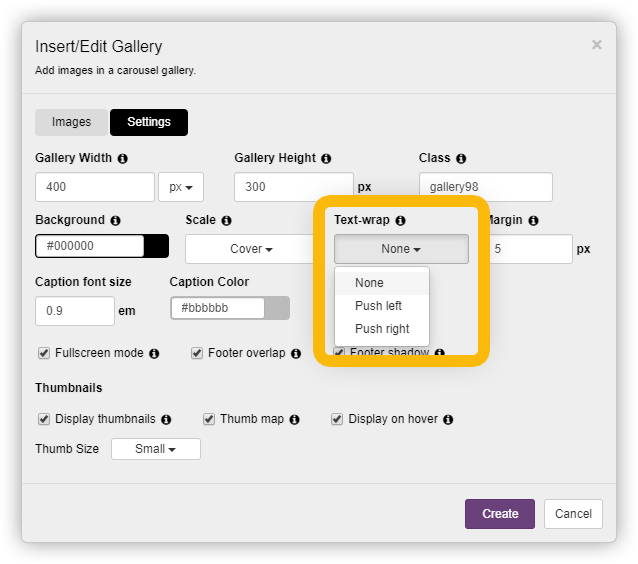Image resolution: width=638 pixels, height=564 pixels.
Task: Choose Push right option
Action: [382, 329]
